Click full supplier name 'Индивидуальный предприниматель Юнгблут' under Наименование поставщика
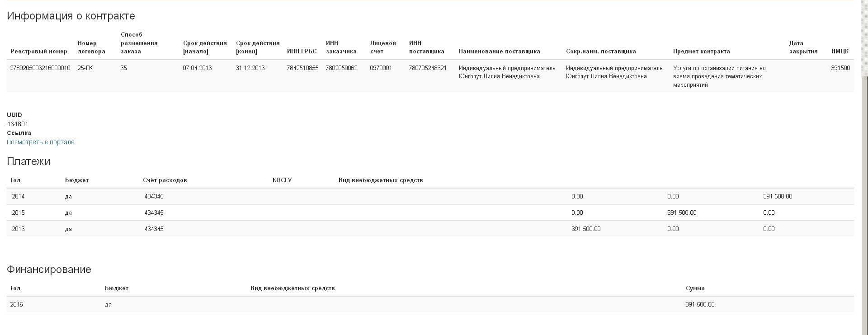This screenshot has width=868, height=335. pyautogui.click(x=507, y=72)
